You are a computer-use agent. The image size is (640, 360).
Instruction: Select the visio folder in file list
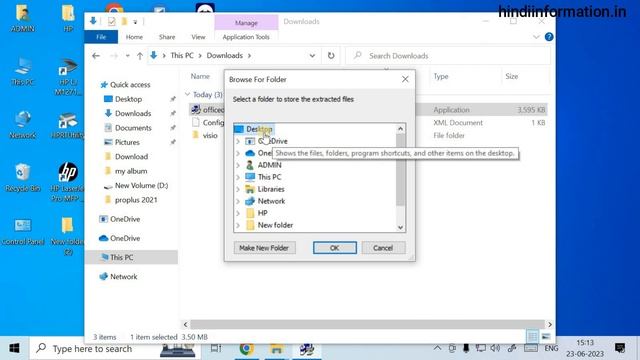pos(210,135)
